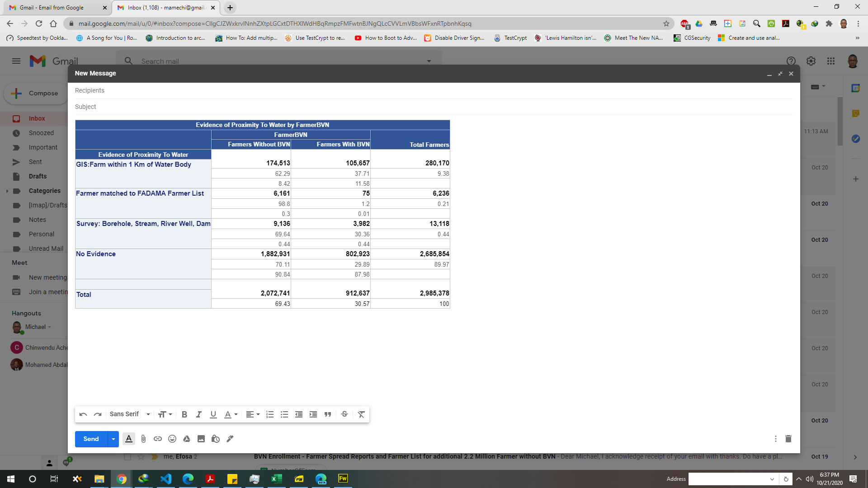868x488 pixels.
Task: Toggle the formatting options A button
Action: coord(129,439)
